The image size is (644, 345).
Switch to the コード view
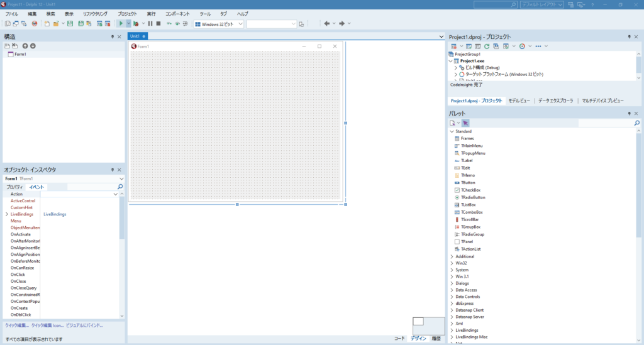pyautogui.click(x=399, y=338)
